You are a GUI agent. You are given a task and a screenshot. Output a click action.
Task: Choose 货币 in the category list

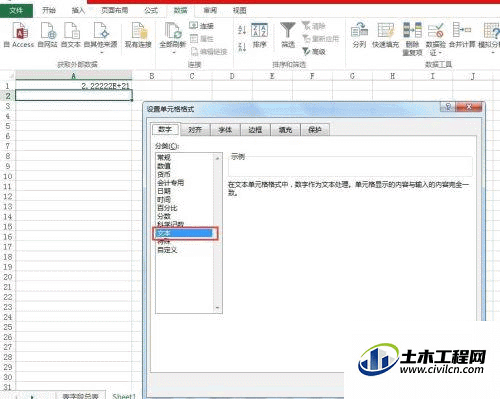coord(185,174)
